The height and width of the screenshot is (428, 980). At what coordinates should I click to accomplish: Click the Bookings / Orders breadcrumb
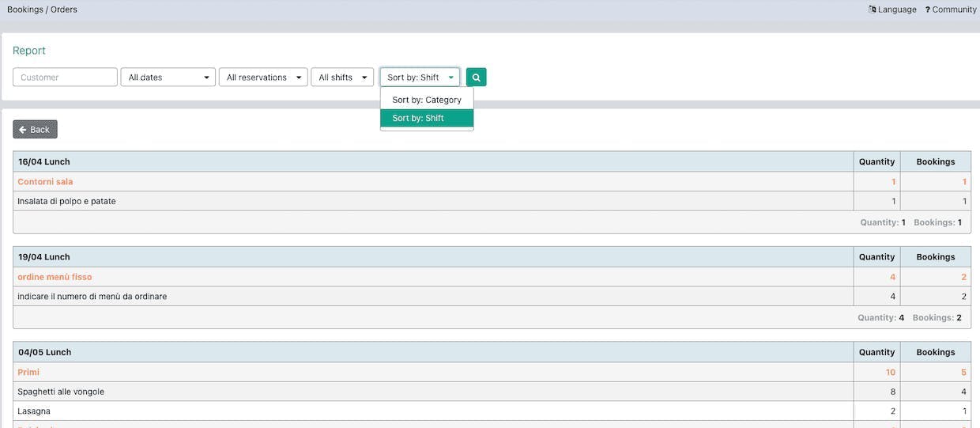42,9
